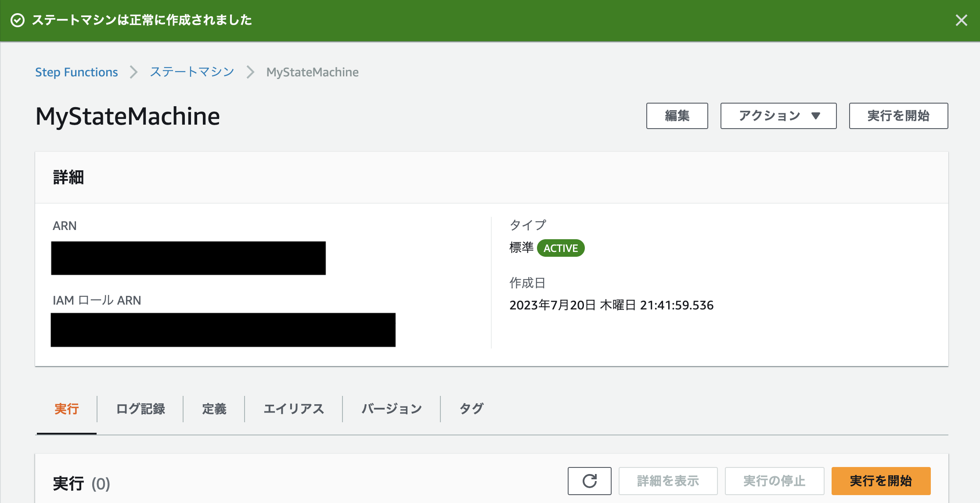Switch to the 定義 tab

[214, 409]
